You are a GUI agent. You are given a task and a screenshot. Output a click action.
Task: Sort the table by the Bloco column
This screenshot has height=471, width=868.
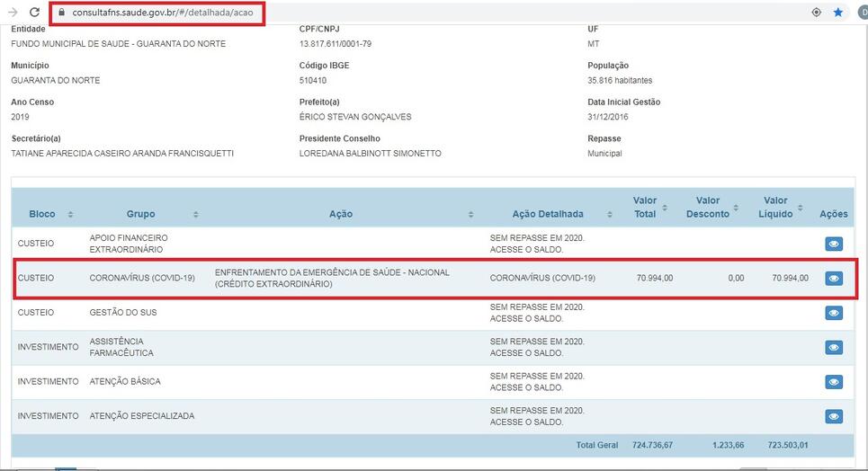[70, 214]
